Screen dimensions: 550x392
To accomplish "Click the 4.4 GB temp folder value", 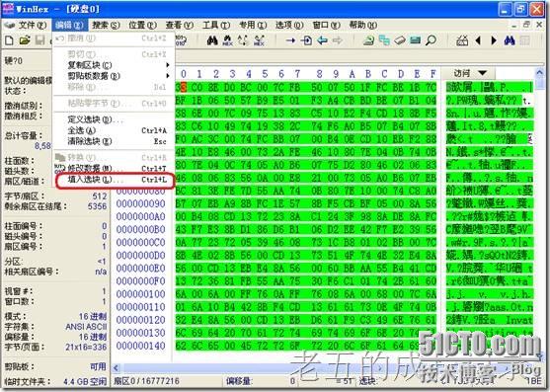I will [x=85, y=381].
